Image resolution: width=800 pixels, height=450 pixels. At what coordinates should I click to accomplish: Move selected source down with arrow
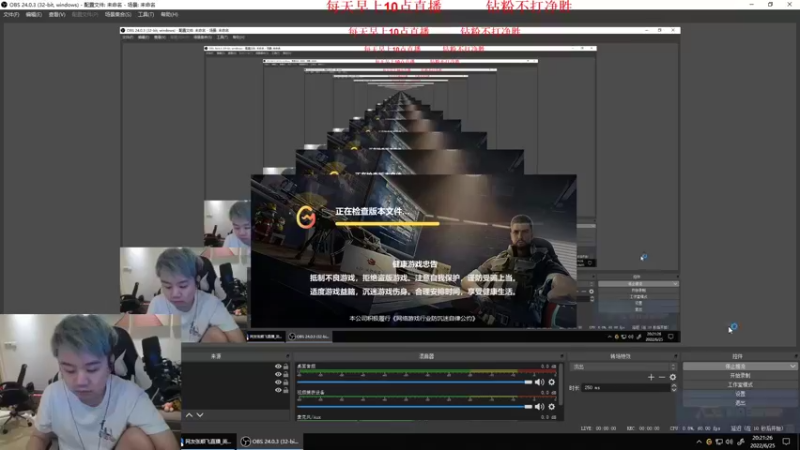200,415
